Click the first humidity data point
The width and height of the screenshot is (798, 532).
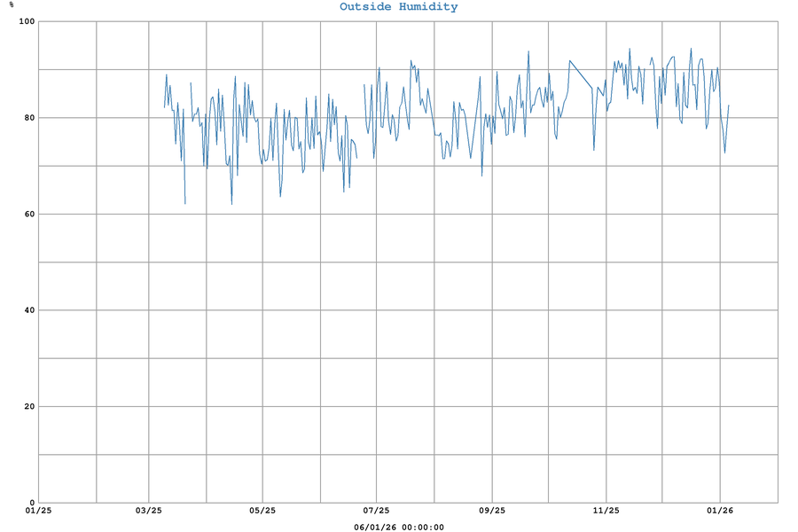tap(165, 107)
